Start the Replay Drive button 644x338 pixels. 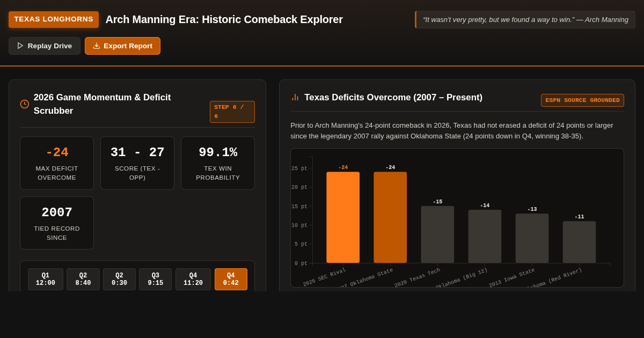point(45,46)
